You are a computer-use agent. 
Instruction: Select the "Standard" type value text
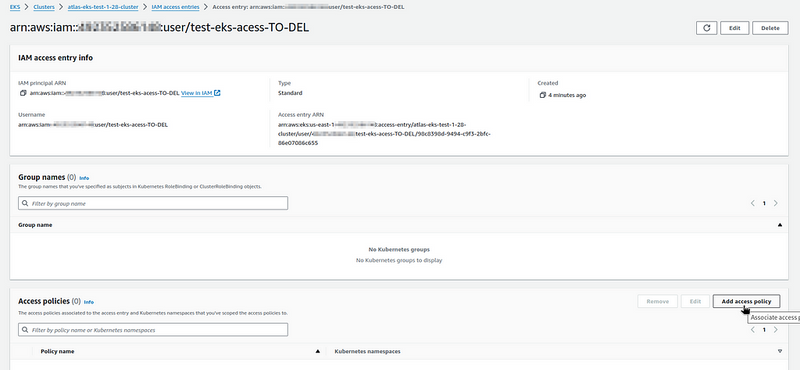coord(290,93)
